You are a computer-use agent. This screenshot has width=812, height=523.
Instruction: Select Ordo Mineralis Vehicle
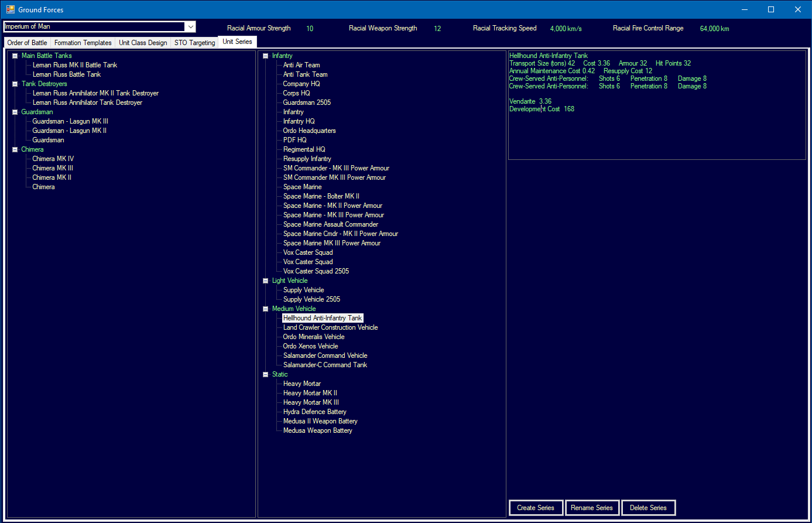coord(314,337)
